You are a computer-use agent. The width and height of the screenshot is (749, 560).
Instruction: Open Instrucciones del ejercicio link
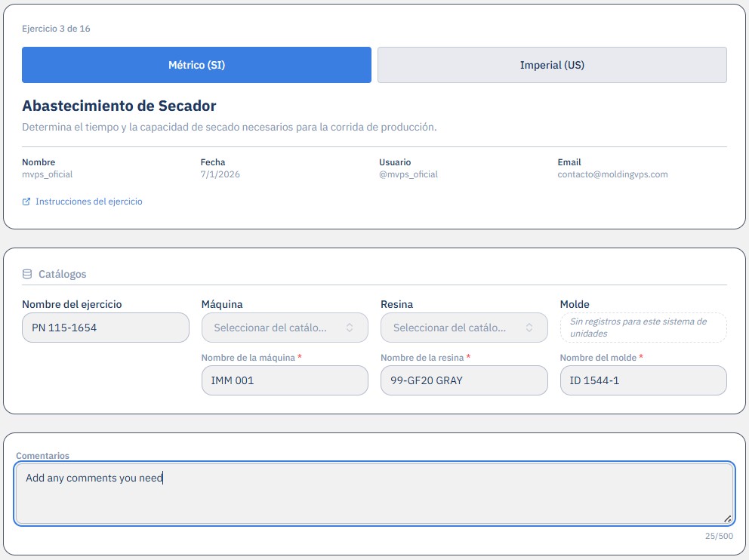pyautogui.click(x=89, y=202)
